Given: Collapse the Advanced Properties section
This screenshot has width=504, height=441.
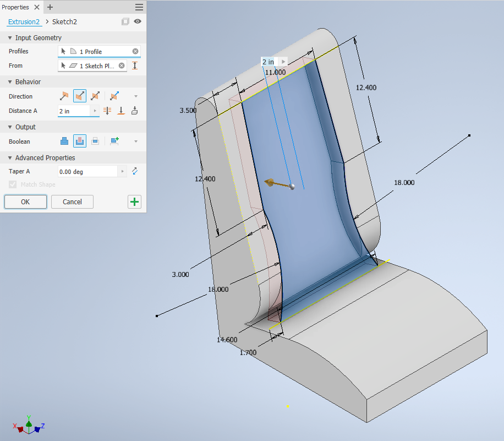Looking at the screenshot, I should 10,157.
